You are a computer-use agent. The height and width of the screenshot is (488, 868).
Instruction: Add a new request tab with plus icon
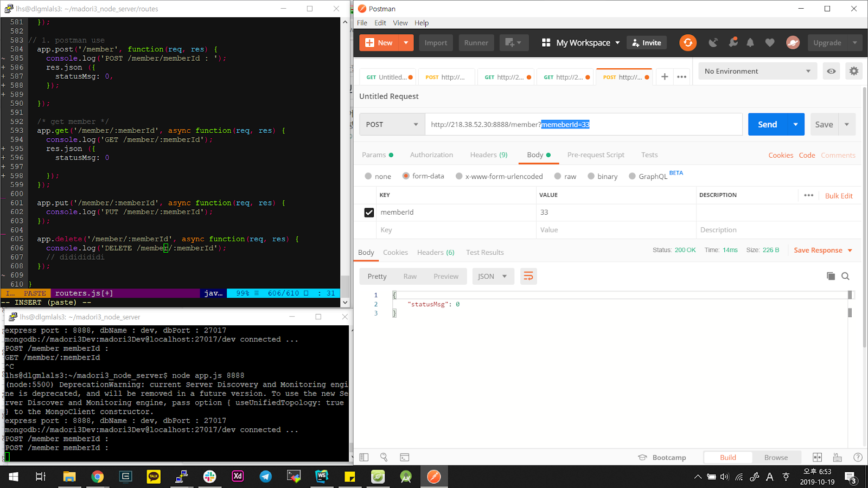(x=665, y=76)
